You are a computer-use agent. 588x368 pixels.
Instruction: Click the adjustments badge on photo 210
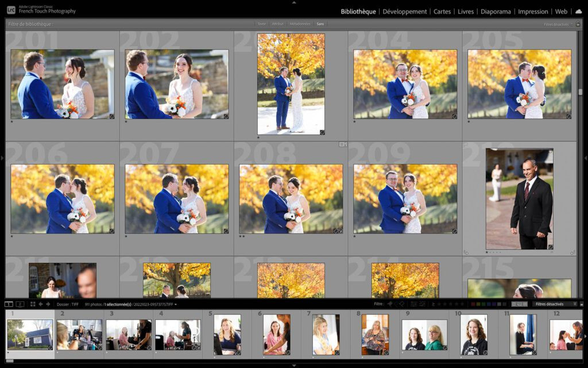pyautogui.click(x=551, y=247)
